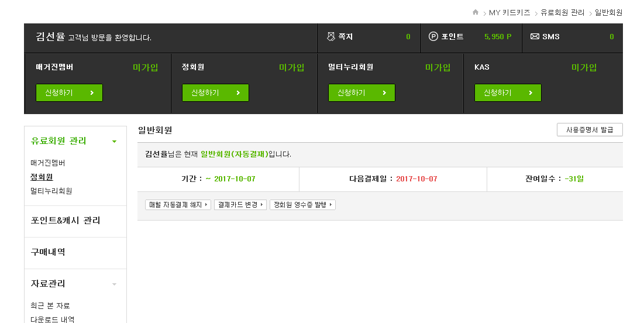Open 포인트&캐시 관리 menu
This screenshot has width=644, height=323.
pos(66,221)
